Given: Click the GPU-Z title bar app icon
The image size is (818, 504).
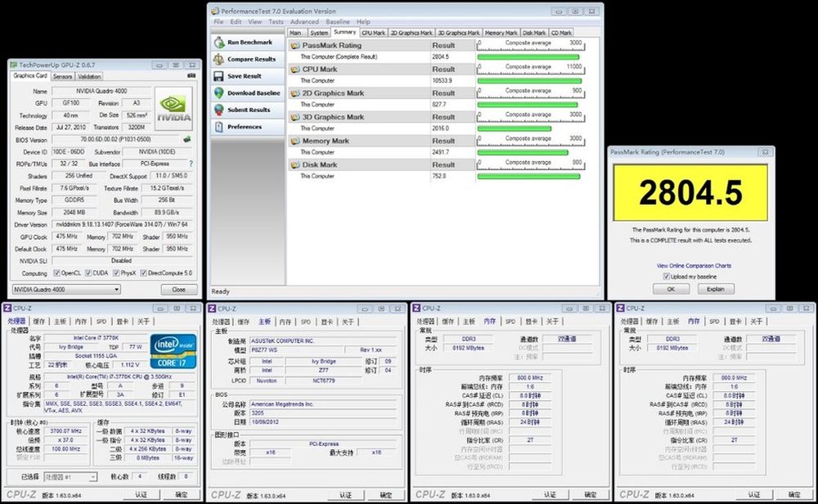Looking at the screenshot, I should coord(14,65).
